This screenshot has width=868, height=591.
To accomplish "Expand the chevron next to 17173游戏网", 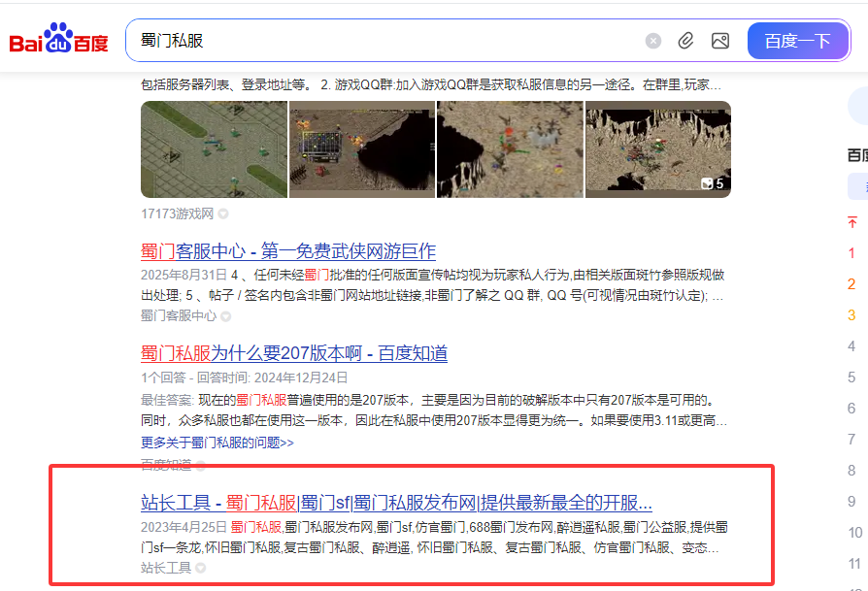I will [x=221, y=213].
